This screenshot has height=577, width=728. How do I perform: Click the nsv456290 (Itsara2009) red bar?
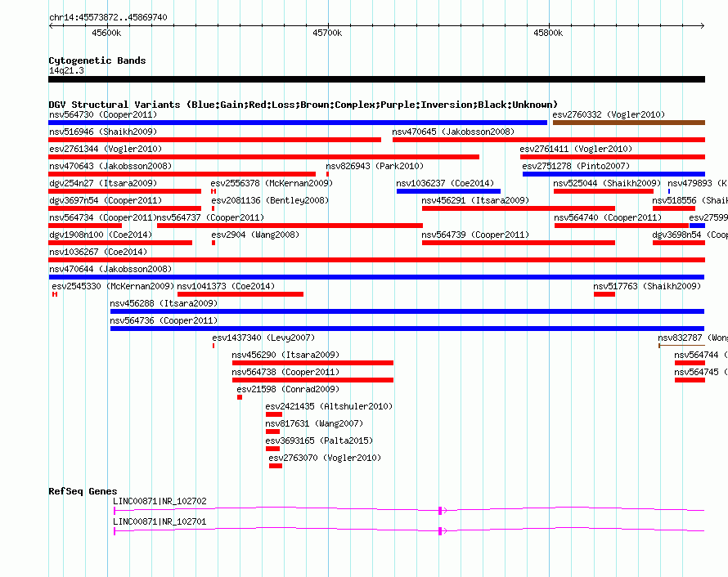click(313, 363)
